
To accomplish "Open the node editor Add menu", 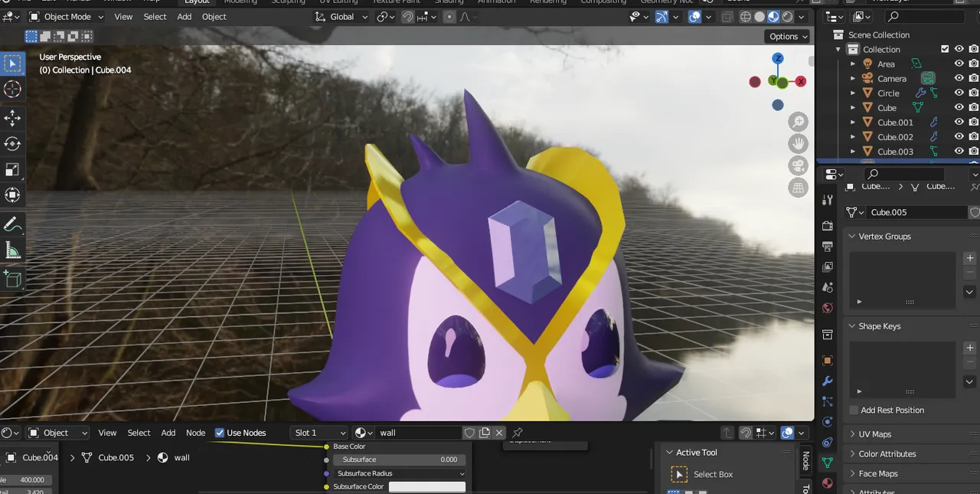I will tap(168, 433).
